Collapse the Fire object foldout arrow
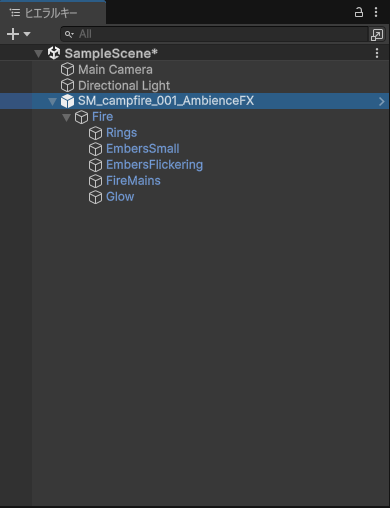Viewport: 390px width, 508px height. [66, 117]
